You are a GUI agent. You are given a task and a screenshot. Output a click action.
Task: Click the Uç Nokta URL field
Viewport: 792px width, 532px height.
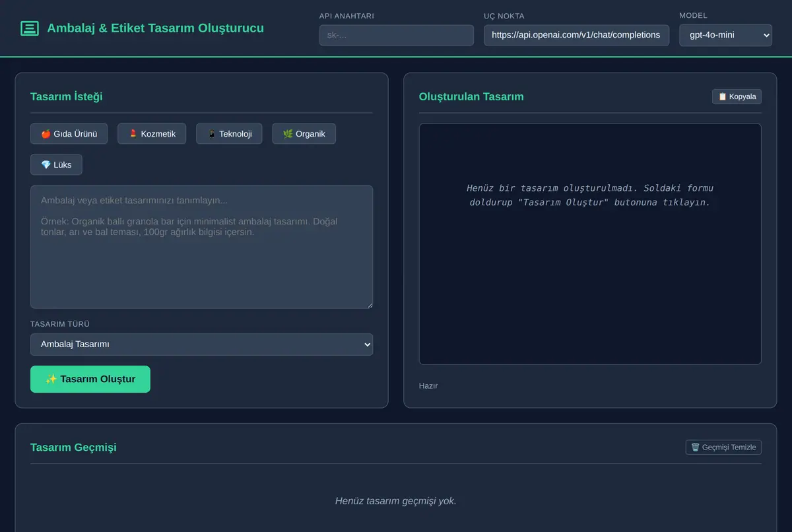[x=576, y=35]
